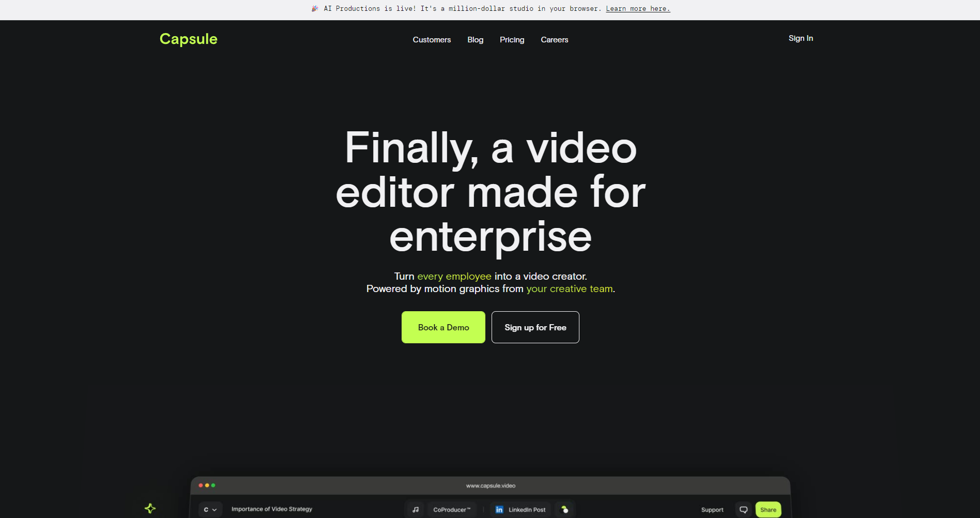Viewport: 980px width, 518px height.
Task: Click the party popper emoji in banner
Action: [315, 9]
